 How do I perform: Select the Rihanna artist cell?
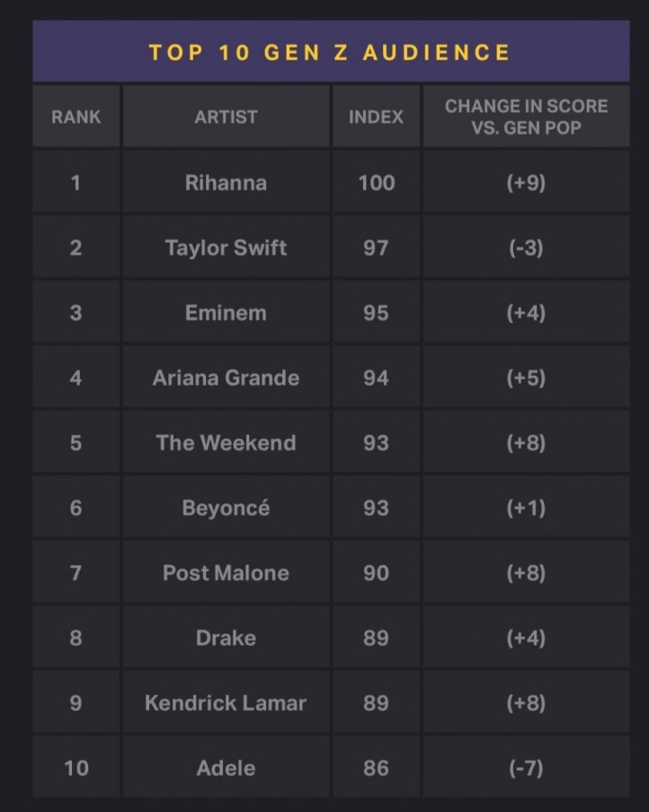click(226, 183)
